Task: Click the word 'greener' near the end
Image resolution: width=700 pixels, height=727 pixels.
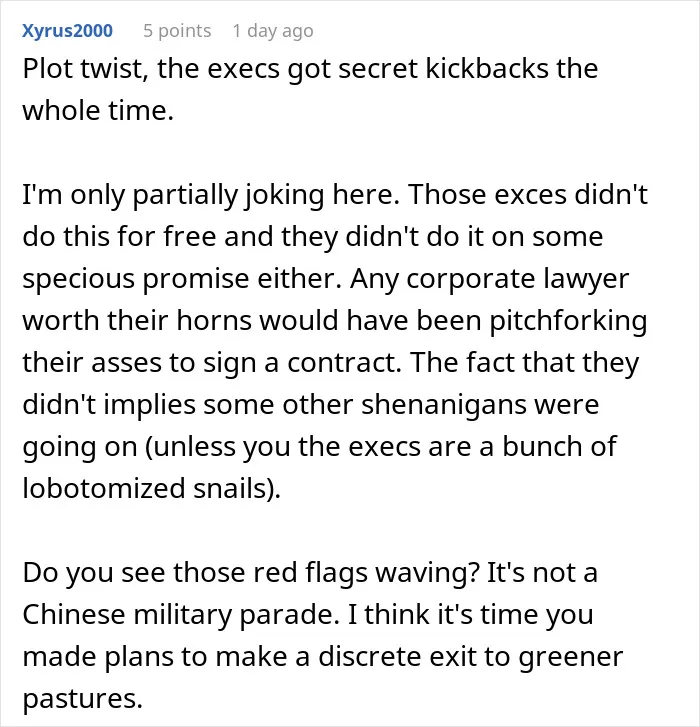Action: click(x=570, y=658)
